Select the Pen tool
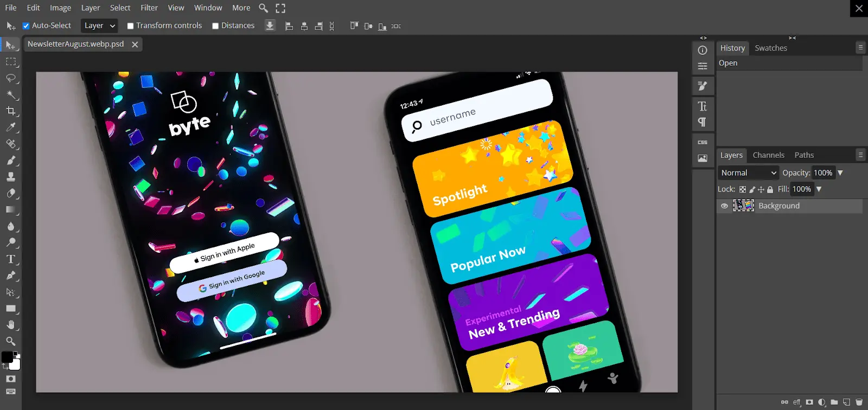 11,276
